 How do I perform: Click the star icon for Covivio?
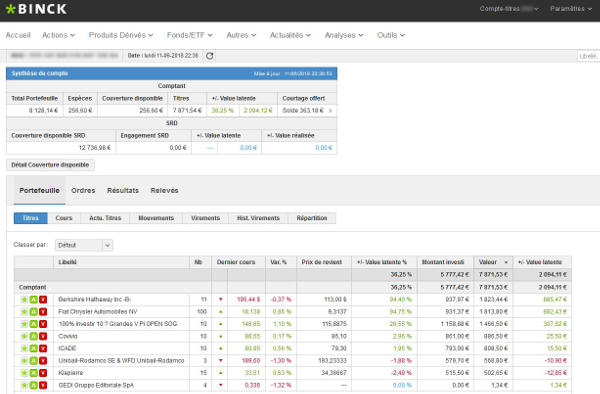tap(24, 336)
